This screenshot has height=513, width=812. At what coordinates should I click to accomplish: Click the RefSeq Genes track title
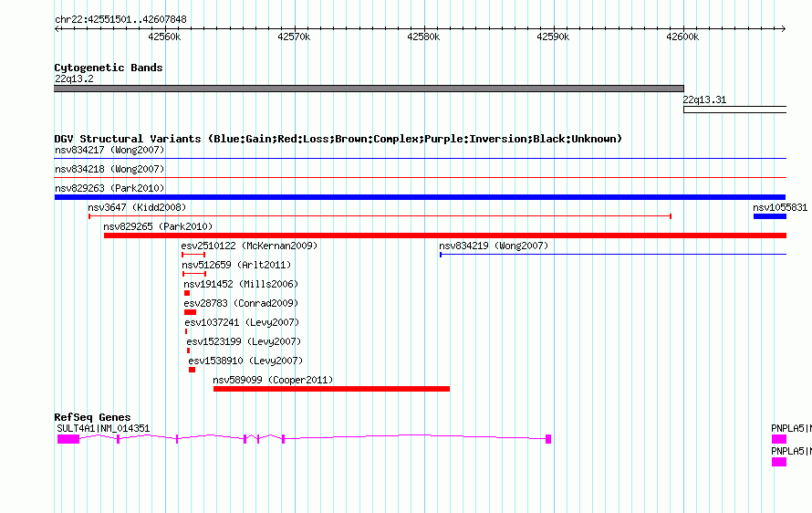tap(92, 418)
